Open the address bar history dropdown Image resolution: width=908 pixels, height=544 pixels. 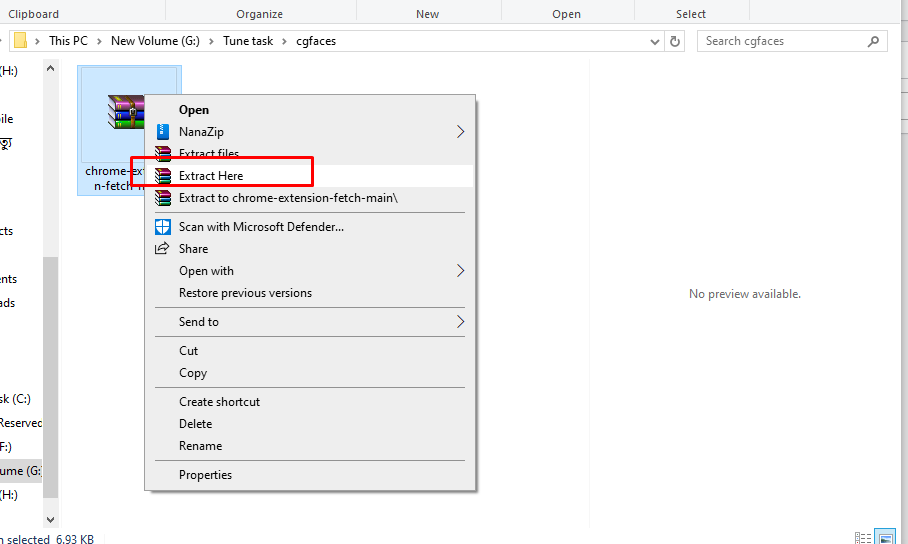(654, 41)
